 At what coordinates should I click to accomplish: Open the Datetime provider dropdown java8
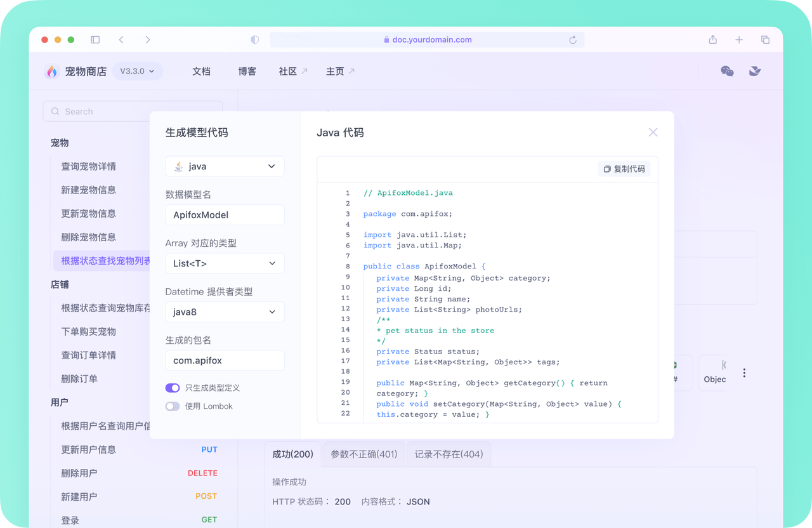[x=225, y=312]
